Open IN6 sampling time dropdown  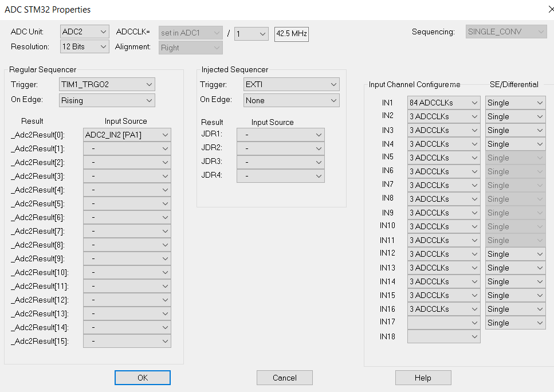click(444, 172)
